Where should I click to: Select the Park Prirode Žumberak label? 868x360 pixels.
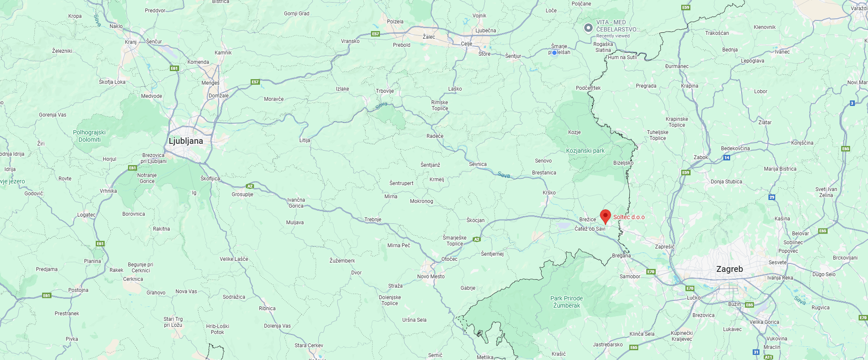point(566,302)
